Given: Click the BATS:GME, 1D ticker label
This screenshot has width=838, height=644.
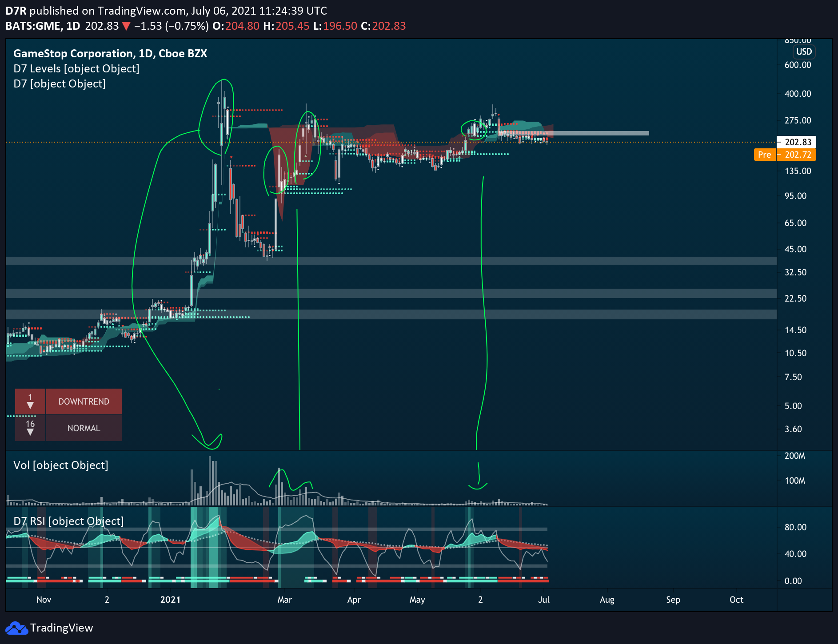Looking at the screenshot, I should [43, 26].
